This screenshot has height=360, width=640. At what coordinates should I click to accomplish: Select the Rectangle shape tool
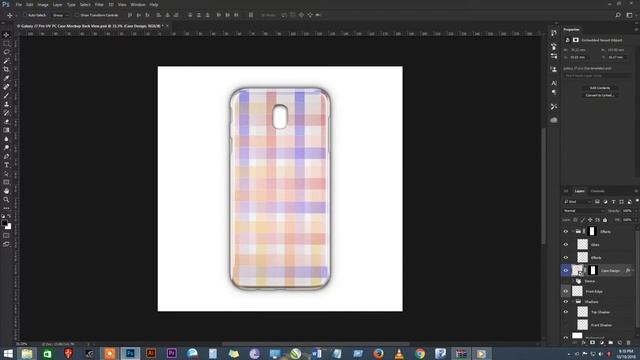point(6,182)
